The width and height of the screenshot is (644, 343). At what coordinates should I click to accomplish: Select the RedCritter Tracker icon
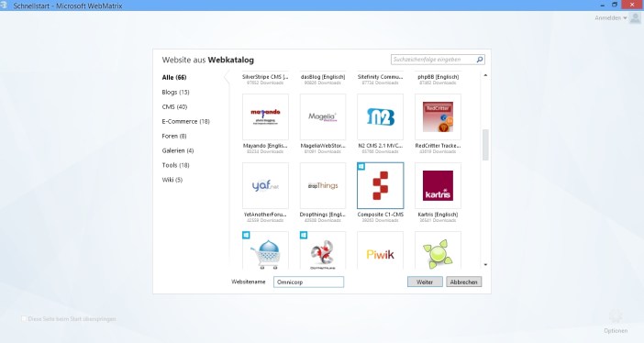coord(438,117)
